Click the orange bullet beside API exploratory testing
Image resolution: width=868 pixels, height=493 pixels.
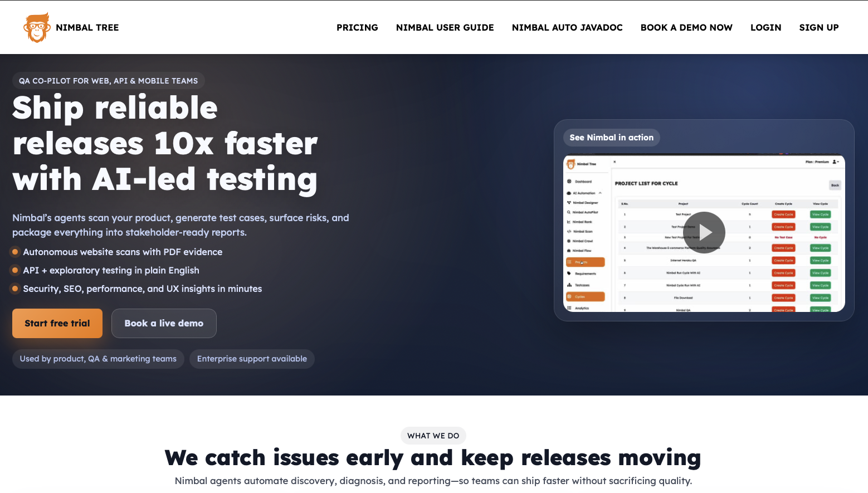pos(15,270)
